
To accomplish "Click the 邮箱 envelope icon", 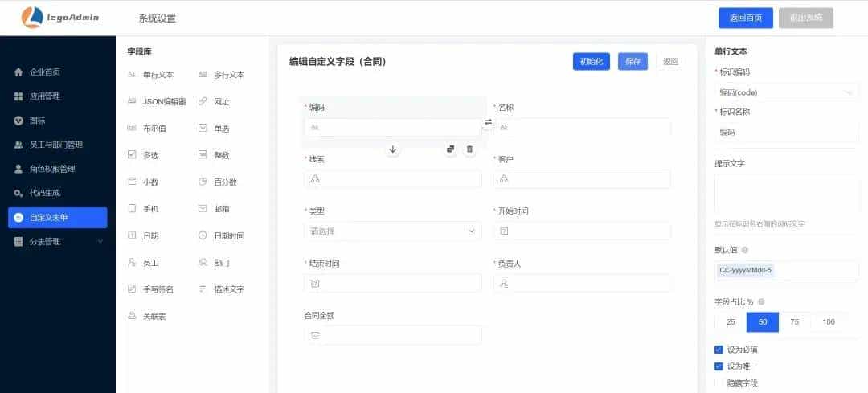I will (x=203, y=209).
